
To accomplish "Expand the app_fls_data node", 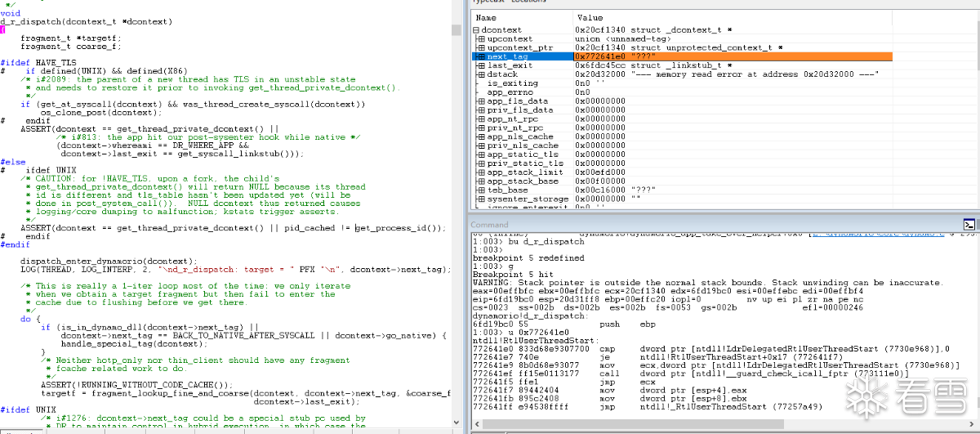I will (482, 101).
